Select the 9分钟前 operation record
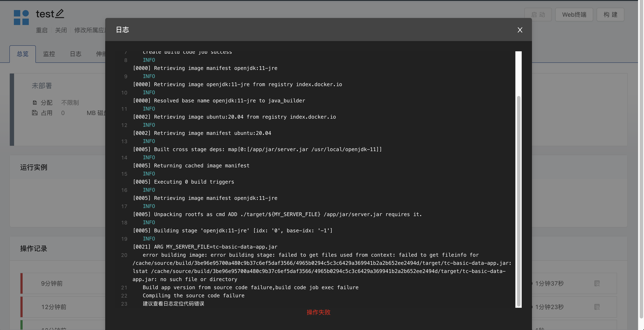644x330 pixels. 51,283
